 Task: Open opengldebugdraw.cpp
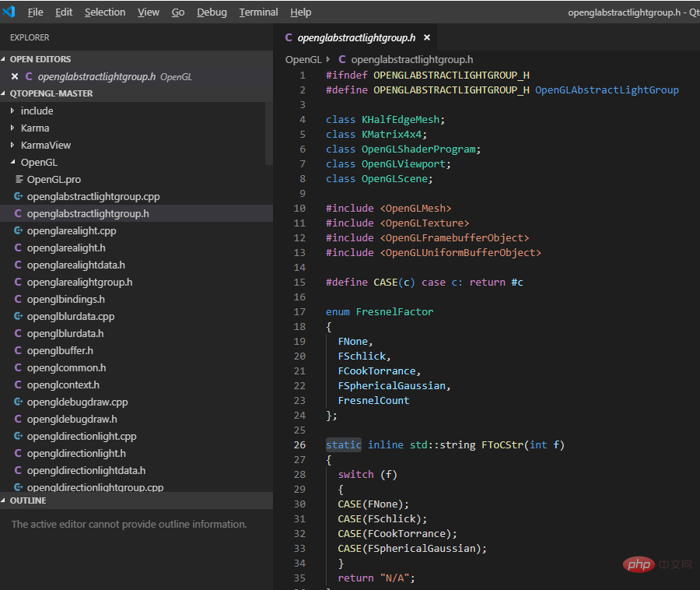pyautogui.click(x=77, y=402)
